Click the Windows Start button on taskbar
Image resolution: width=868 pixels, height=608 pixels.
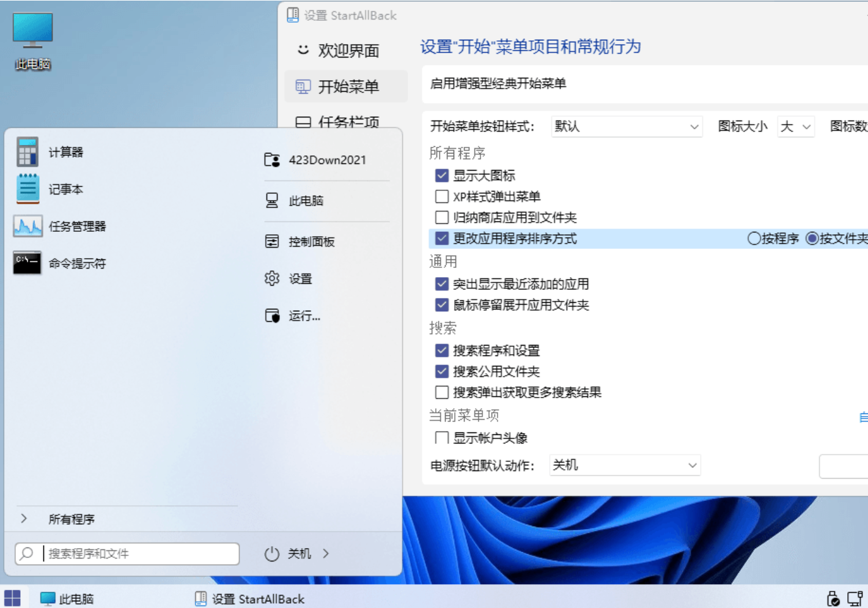pyautogui.click(x=12, y=598)
